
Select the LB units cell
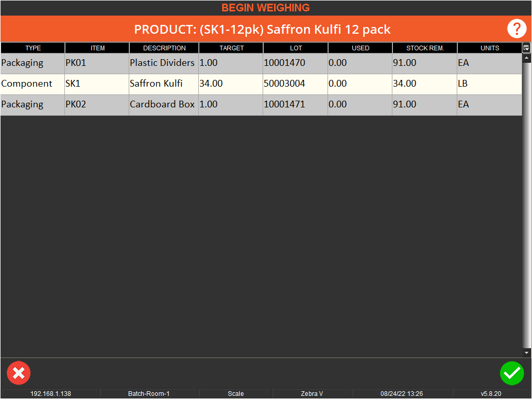489,84
